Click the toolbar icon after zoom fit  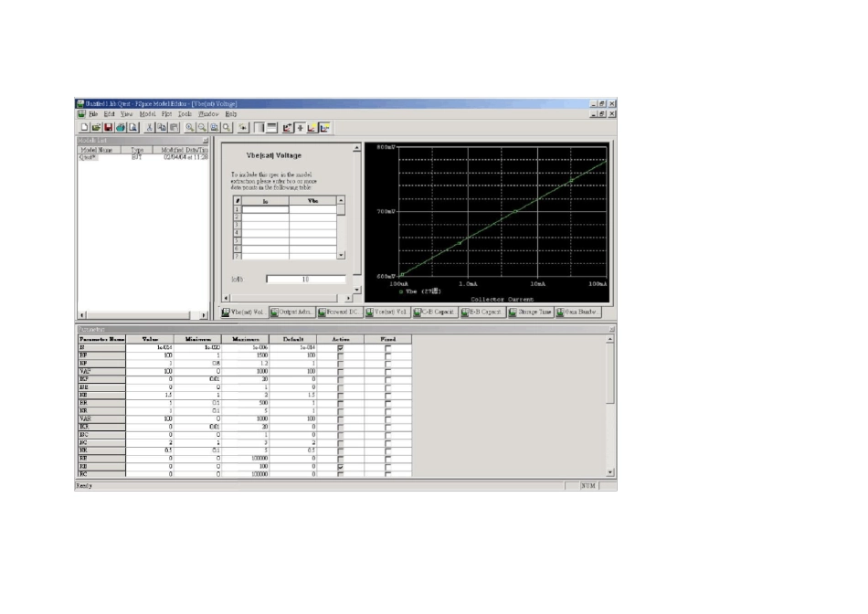tap(243, 127)
